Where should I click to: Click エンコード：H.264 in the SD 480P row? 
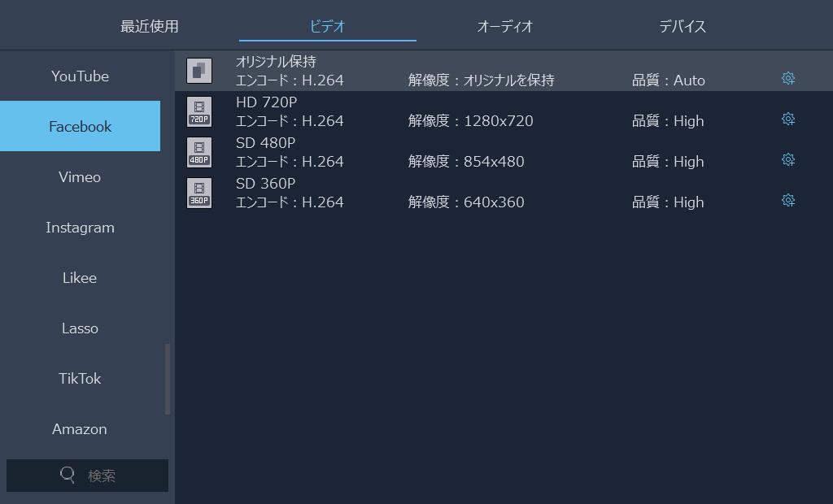(x=290, y=162)
